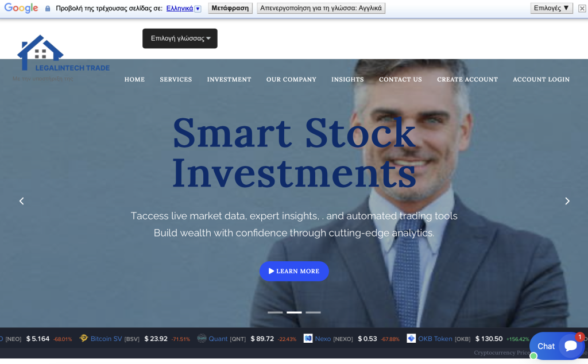Close the Google Translate bar
Image resolution: width=588 pixels, height=364 pixels.
coord(582,8)
